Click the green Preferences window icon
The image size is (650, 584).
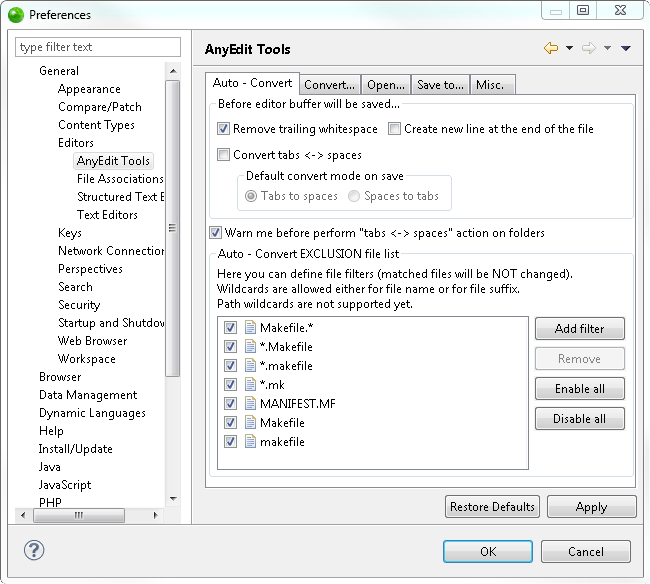(16, 15)
